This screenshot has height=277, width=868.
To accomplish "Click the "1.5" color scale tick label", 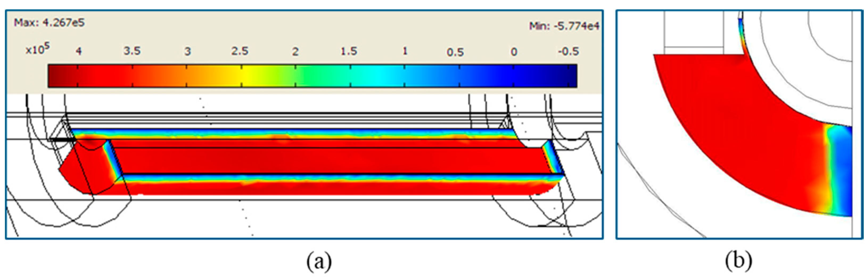I will 348,51.
